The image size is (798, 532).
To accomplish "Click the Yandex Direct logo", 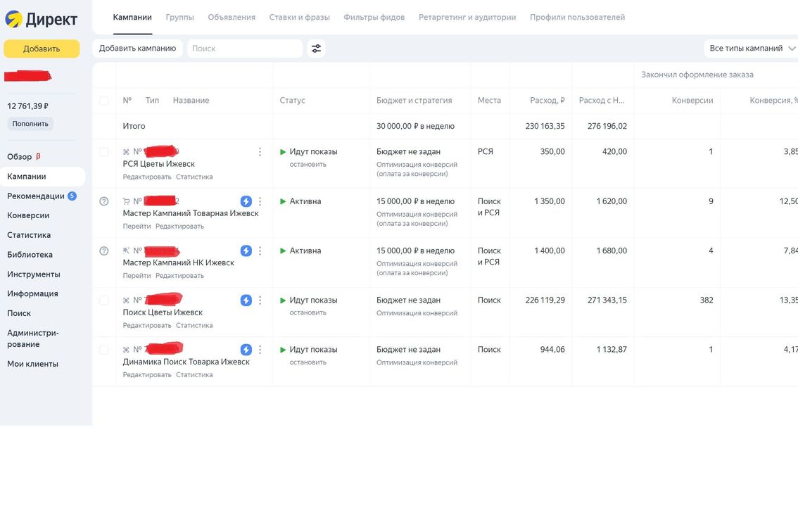I will pyautogui.click(x=42, y=19).
